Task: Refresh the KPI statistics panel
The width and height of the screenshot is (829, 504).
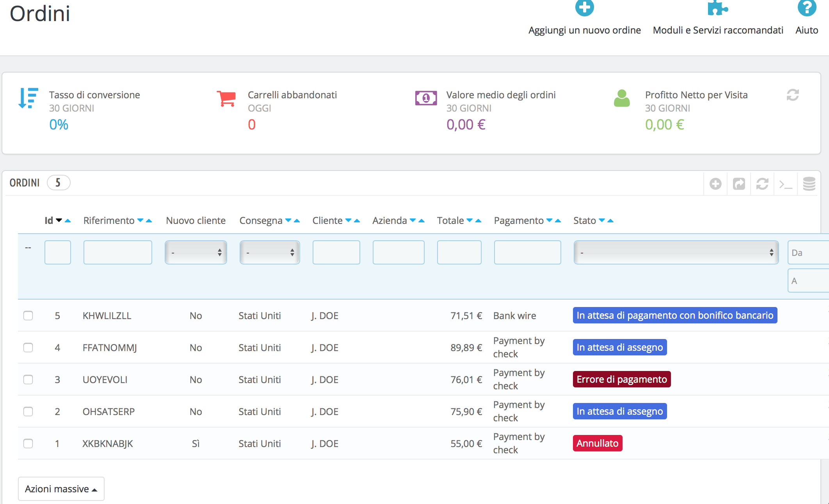Action: 792,95
